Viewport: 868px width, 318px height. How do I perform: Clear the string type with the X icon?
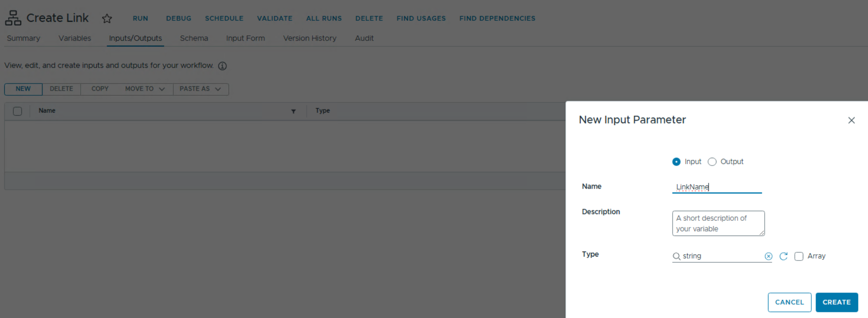pyautogui.click(x=768, y=256)
